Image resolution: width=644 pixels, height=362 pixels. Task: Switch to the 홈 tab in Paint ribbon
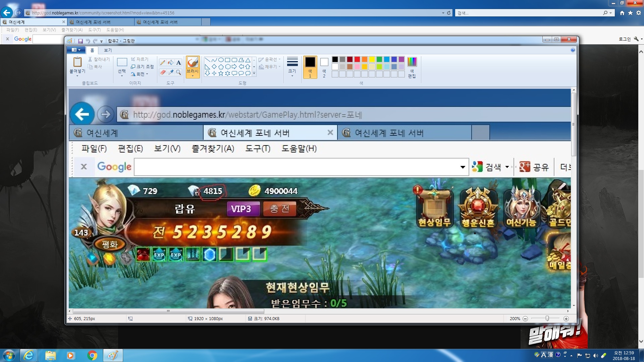pos(92,50)
